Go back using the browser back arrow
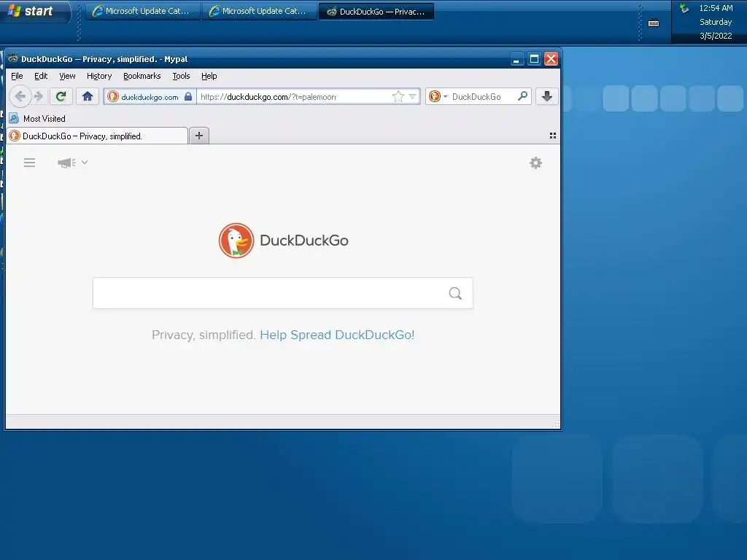 (x=20, y=97)
